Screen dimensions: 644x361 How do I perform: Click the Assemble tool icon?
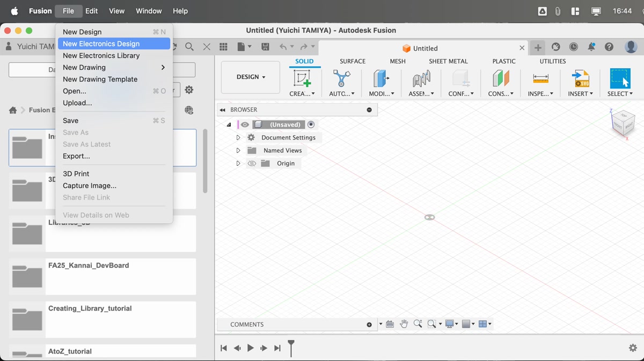421,79
